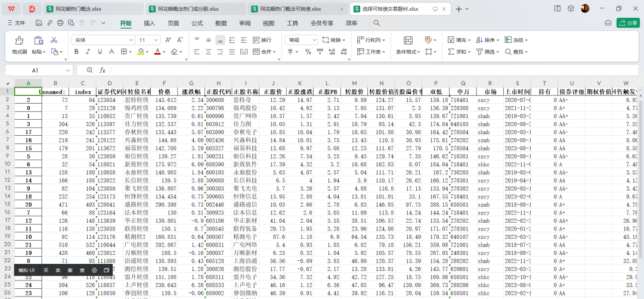The width and height of the screenshot is (644, 299).
Task: Click the Decrease Decimal icon
Action: (344, 52)
